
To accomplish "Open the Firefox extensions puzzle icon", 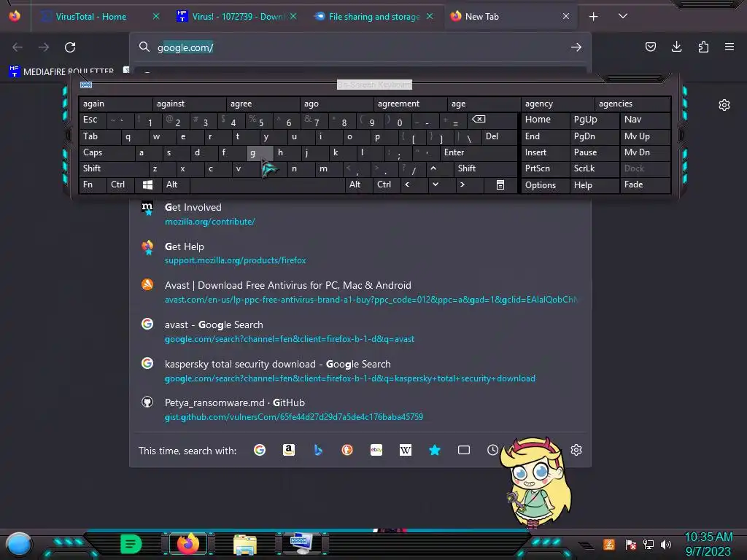I will pyautogui.click(x=703, y=47).
